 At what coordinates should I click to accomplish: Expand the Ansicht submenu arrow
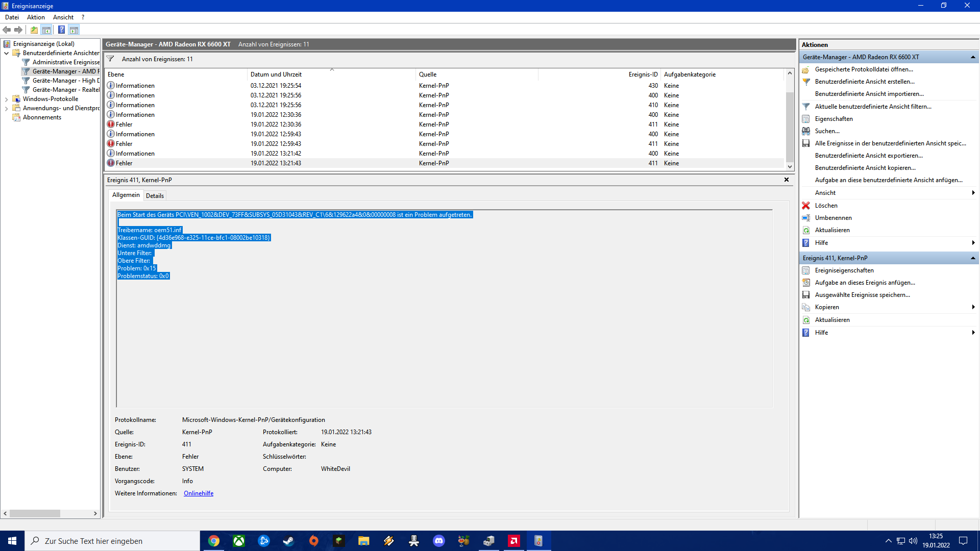tap(973, 193)
